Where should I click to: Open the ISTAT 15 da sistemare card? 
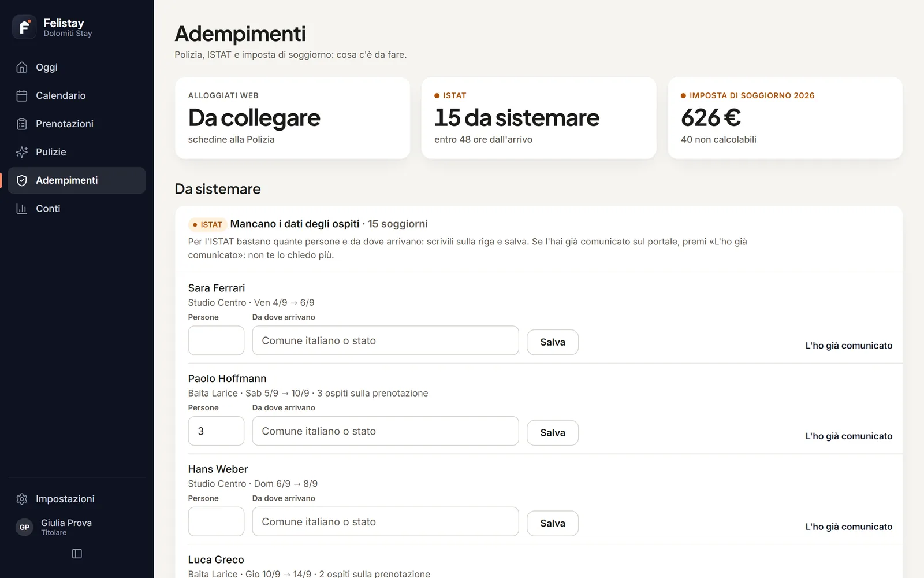tap(539, 118)
